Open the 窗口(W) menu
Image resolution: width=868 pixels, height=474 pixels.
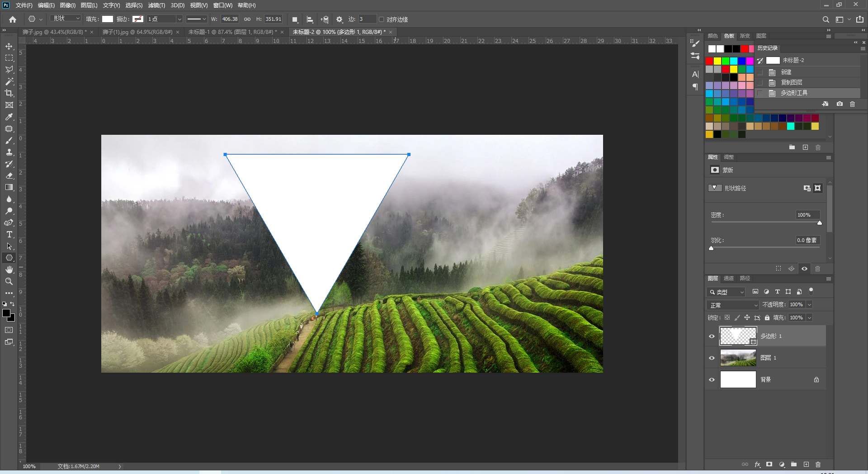click(x=223, y=5)
